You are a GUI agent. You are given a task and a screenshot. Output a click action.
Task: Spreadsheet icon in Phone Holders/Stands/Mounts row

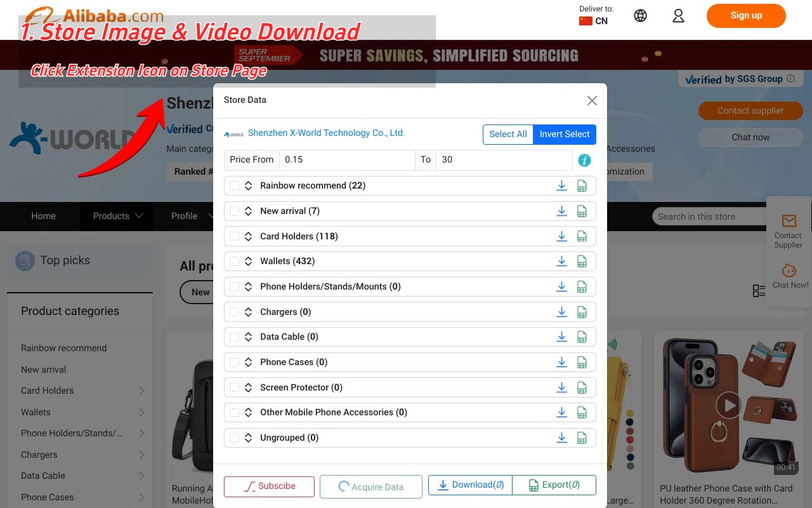(x=582, y=286)
